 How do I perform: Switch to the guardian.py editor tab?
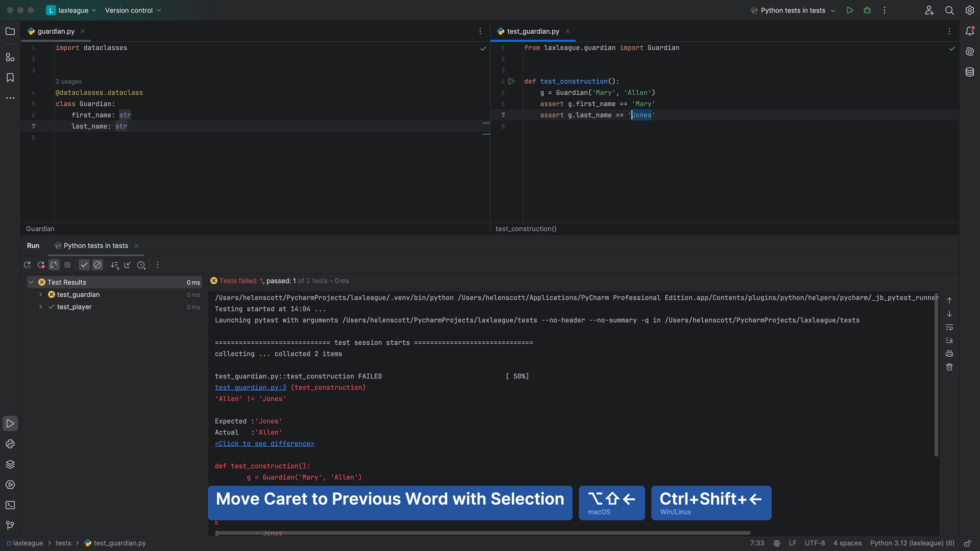click(55, 31)
